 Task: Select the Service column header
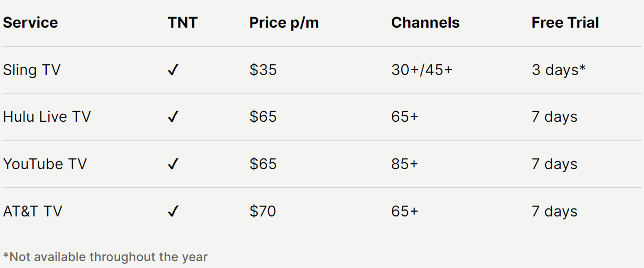click(x=31, y=23)
